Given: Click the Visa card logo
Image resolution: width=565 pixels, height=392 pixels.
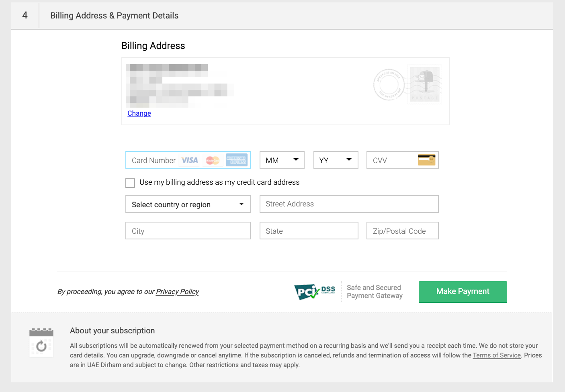Looking at the screenshot, I should pos(190,160).
